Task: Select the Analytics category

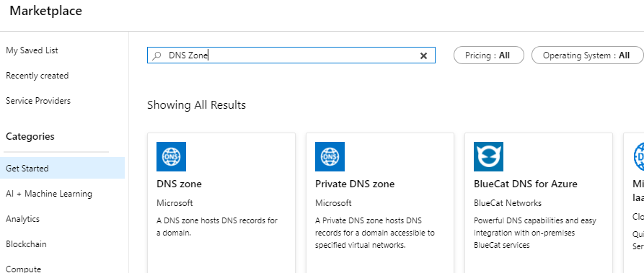Action: (22, 219)
